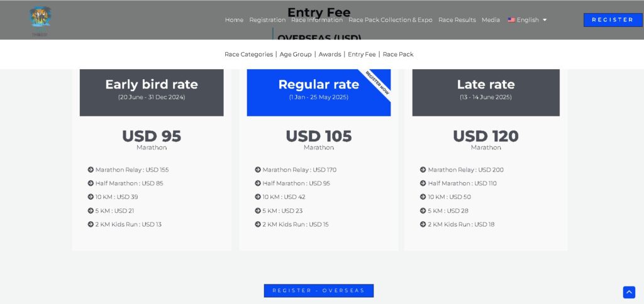The width and height of the screenshot is (644, 304).
Task: Click the blue REGISTER button in header
Action: point(613,19)
